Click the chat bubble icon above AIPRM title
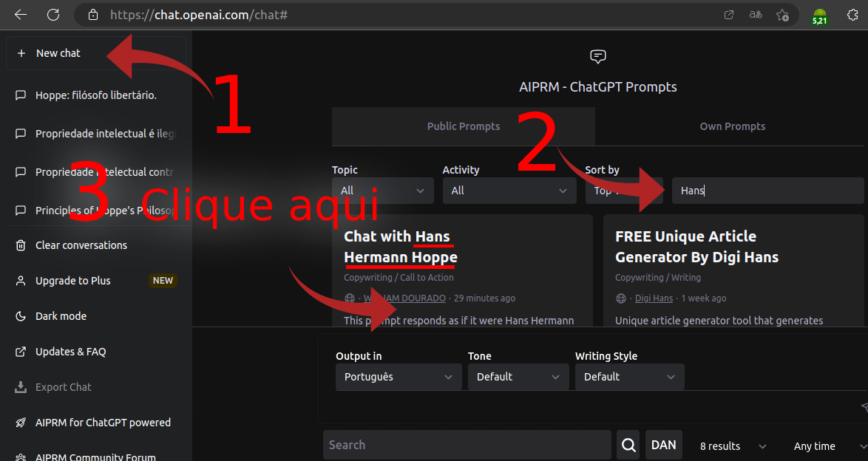This screenshot has height=461, width=868. click(x=598, y=56)
